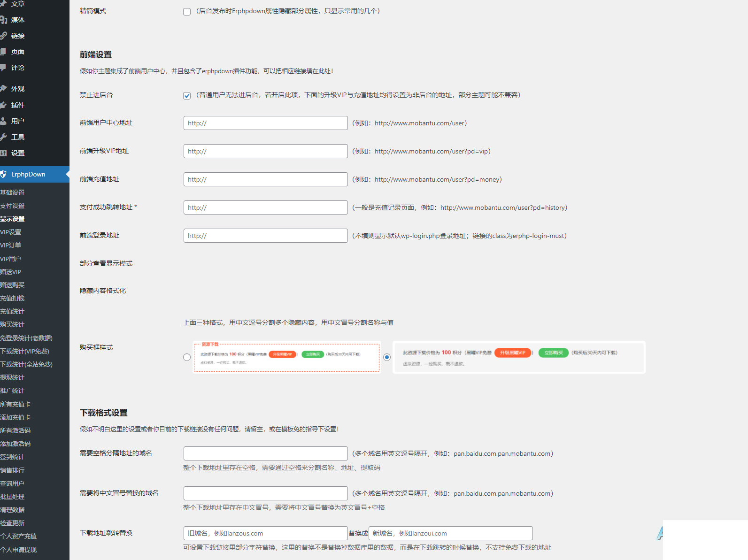The width and height of the screenshot is (748, 560).
Task: Select the dashed red border purchase box style
Action: pyautogui.click(x=187, y=357)
